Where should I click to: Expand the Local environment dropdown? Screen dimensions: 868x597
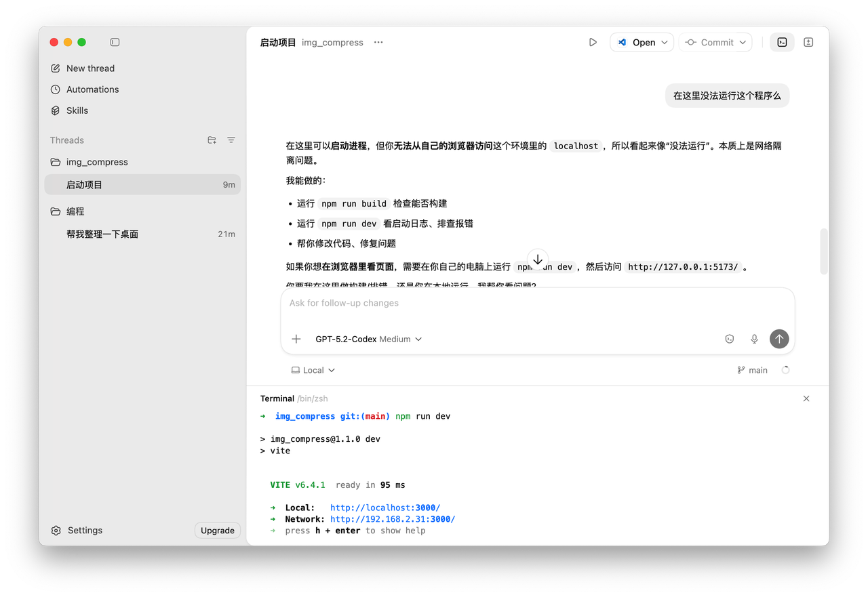pyautogui.click(x=313, y=370)
